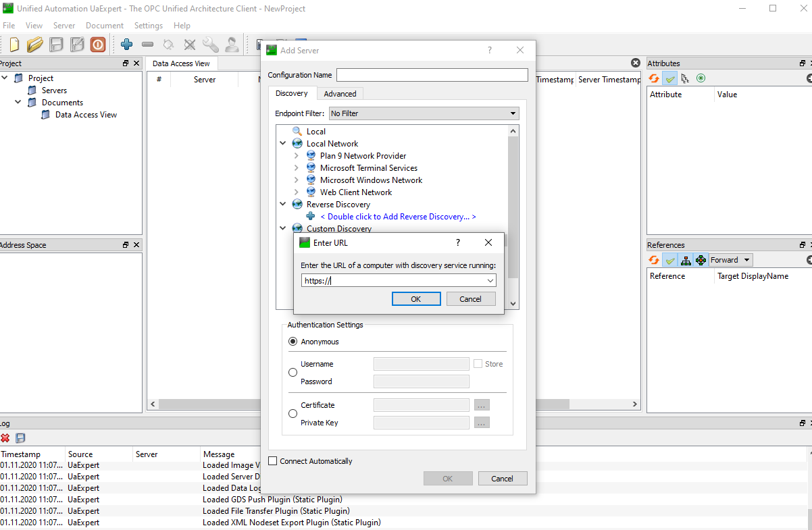Add a new server with the blue plus icon

tap(126, 45)
